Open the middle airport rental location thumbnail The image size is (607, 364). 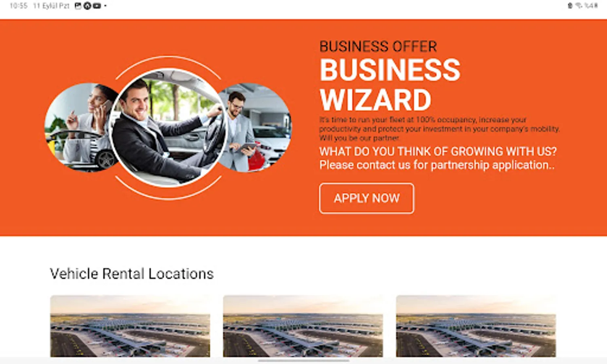point(303,326)
